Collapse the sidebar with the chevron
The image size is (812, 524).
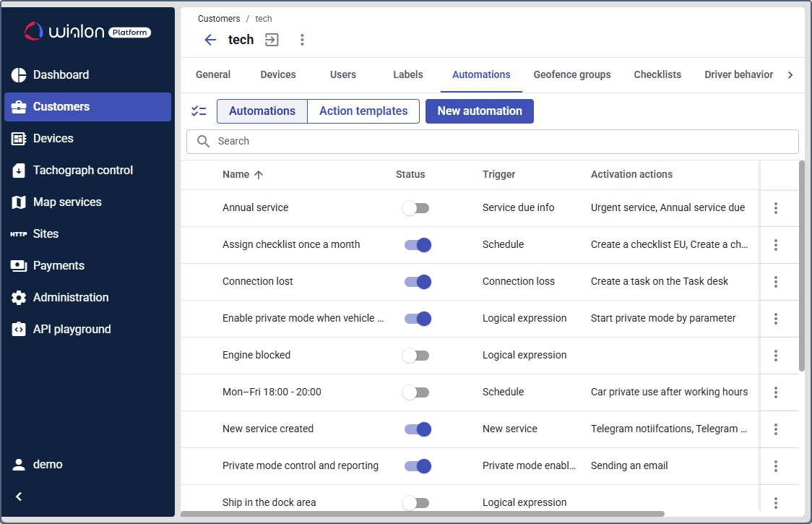point(19,497)
